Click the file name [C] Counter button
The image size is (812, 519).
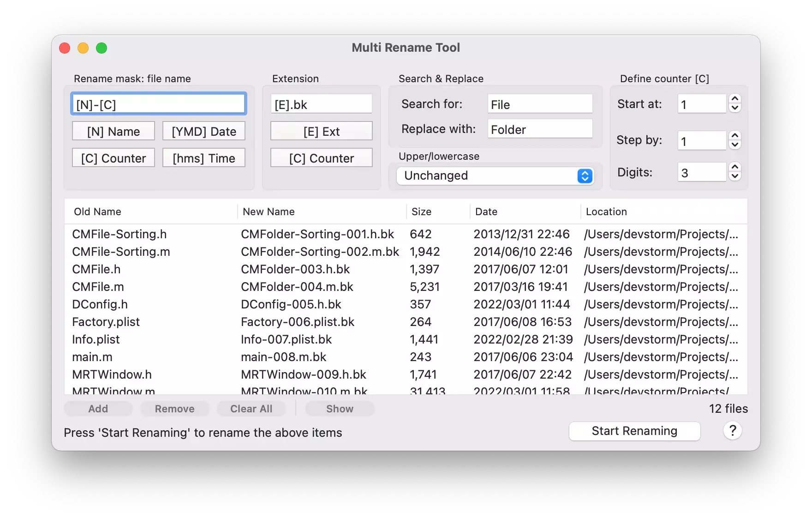(113, 158)
